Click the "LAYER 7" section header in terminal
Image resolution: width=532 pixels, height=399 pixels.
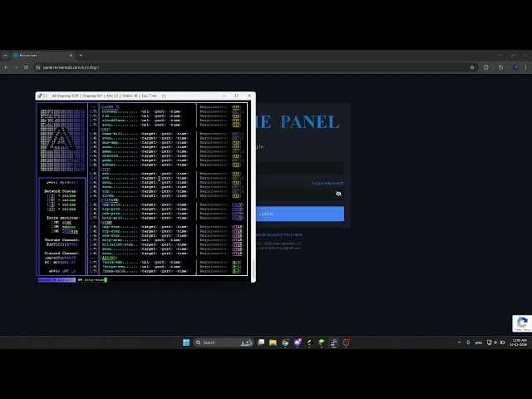(110, 107)
